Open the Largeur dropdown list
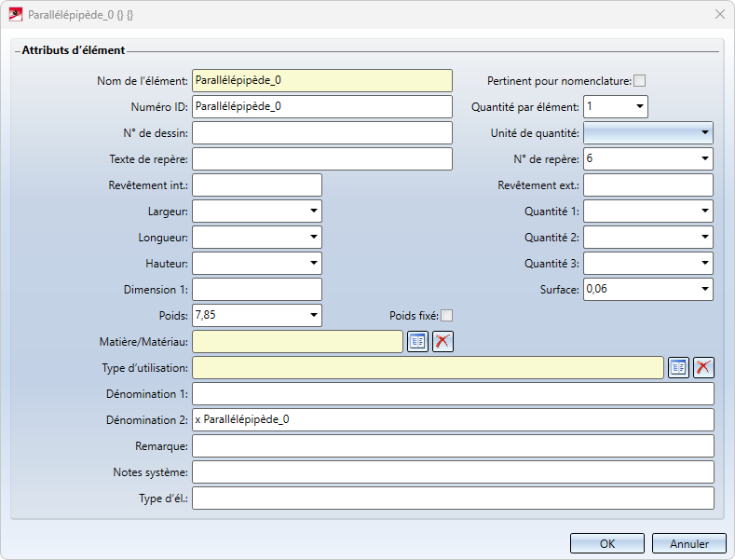The image size is (735, 560). coord(313,212)
